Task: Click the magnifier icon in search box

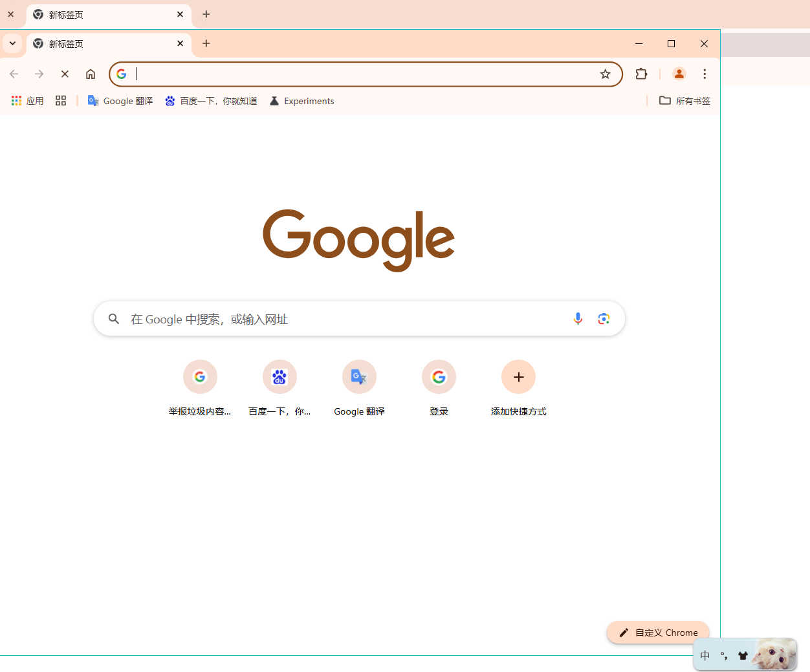Action: 114,319
